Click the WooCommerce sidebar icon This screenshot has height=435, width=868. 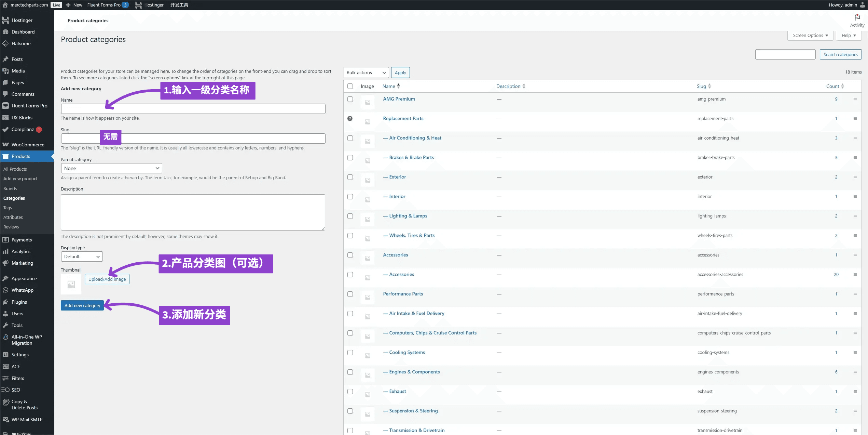(x=5, y=145)
